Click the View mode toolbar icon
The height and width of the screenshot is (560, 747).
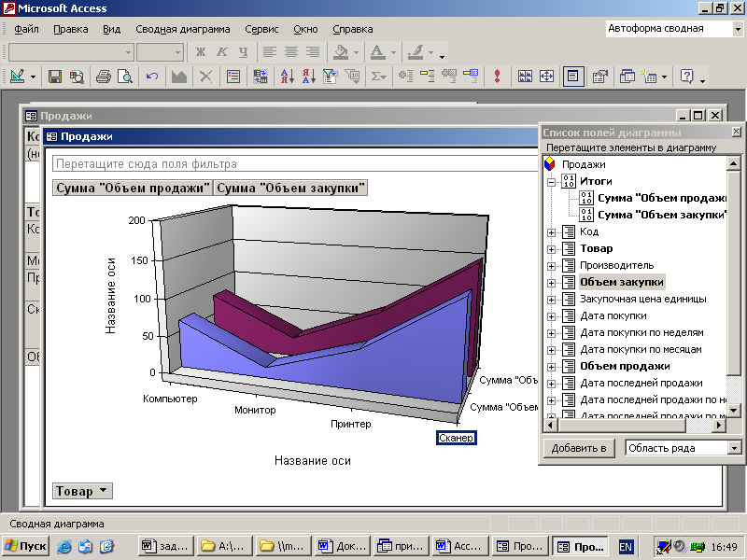point(17,77)
